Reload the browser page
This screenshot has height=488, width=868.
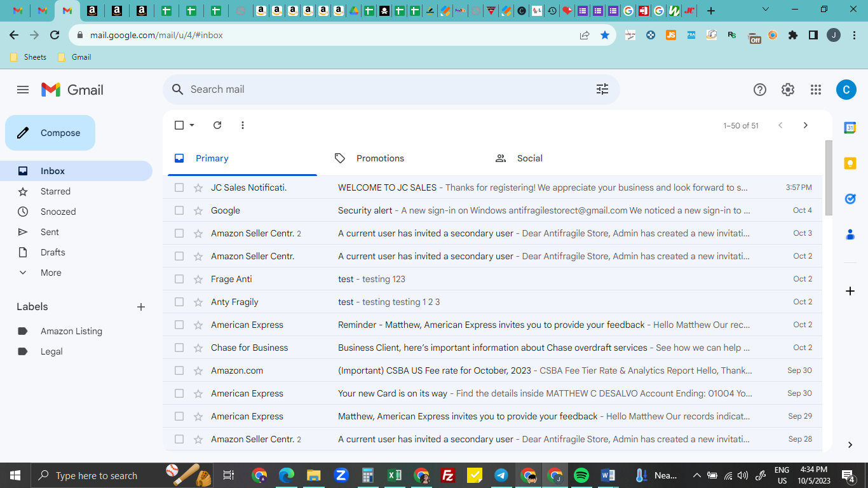tap(55, 36)
